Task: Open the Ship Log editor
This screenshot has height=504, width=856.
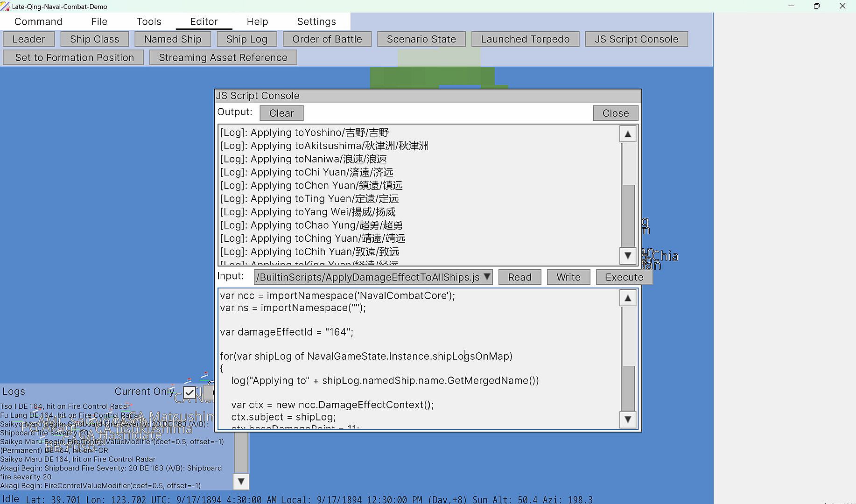Action: click(x=247, y=39)
